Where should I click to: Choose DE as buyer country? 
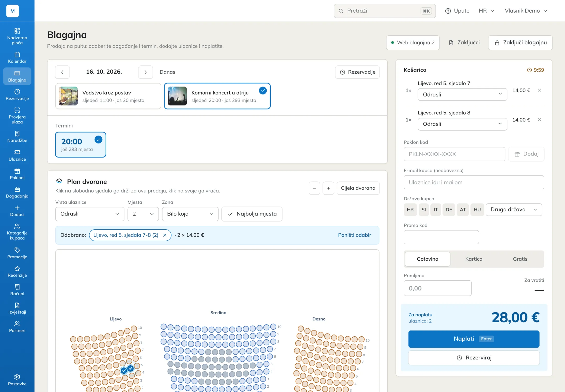449,210
